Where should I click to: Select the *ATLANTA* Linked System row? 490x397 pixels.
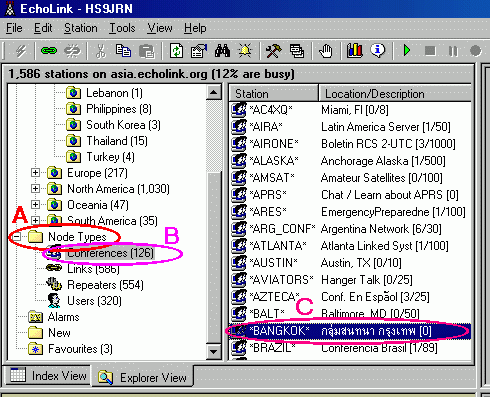pos(350,246)
